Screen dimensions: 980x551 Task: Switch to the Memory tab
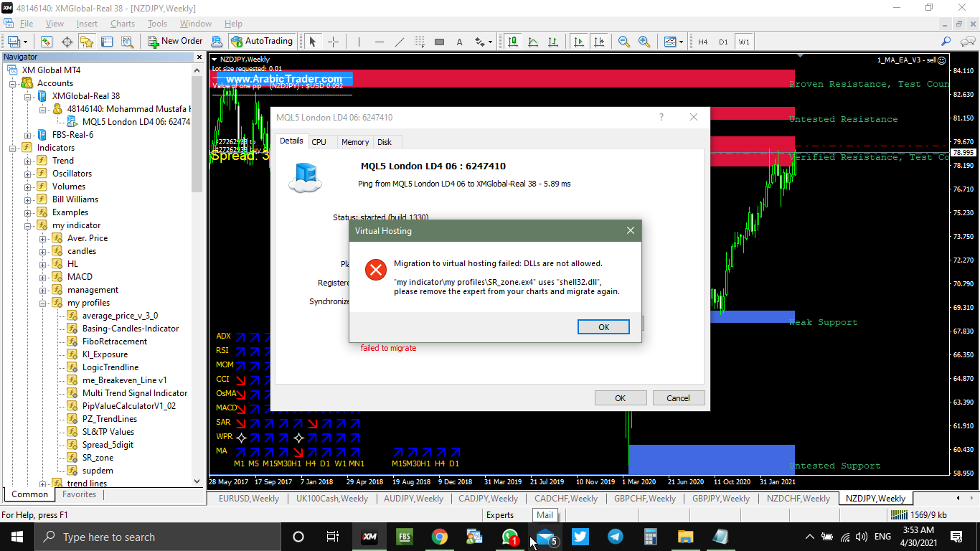click(x=355, y=142)
